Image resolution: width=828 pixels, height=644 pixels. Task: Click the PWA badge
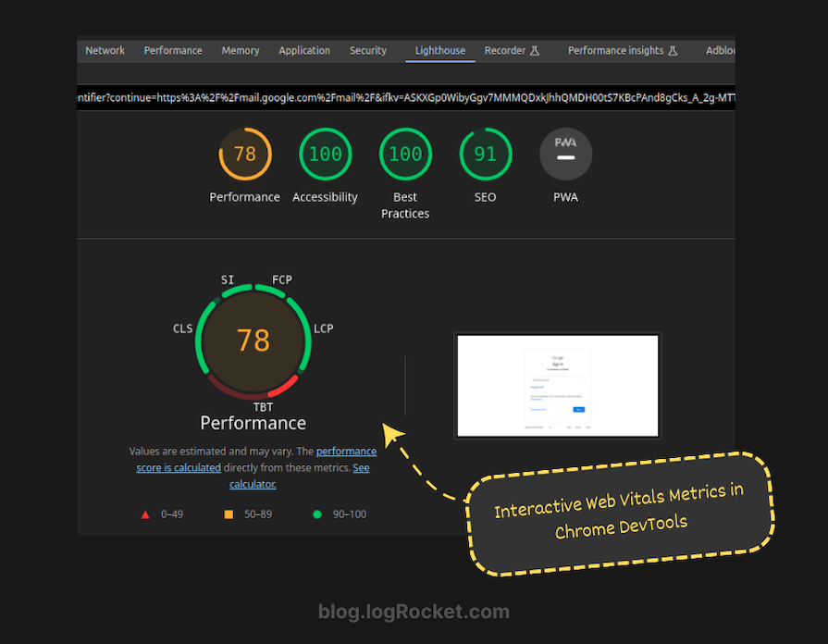click(565, 154)
